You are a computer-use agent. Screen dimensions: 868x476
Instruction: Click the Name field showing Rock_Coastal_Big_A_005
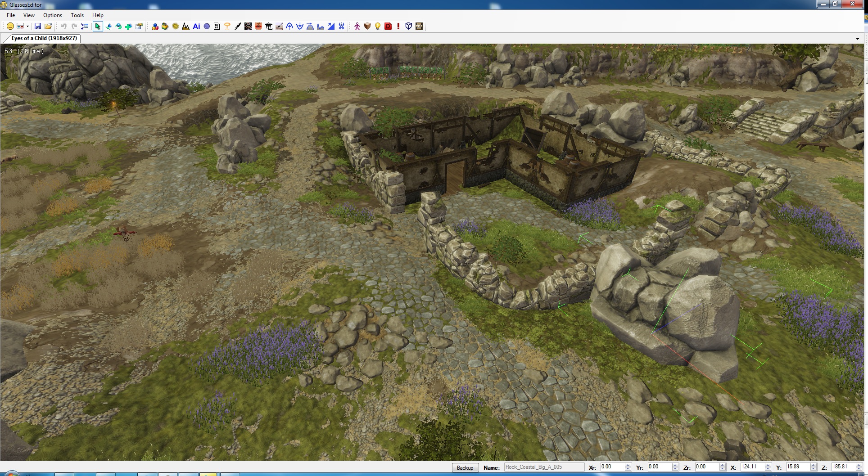pos(543,467)
